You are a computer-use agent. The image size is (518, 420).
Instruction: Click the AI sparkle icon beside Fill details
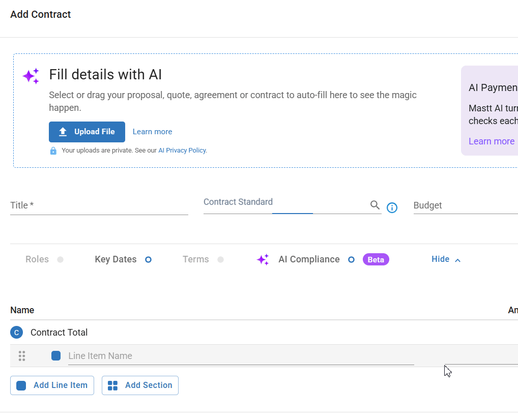31,76
